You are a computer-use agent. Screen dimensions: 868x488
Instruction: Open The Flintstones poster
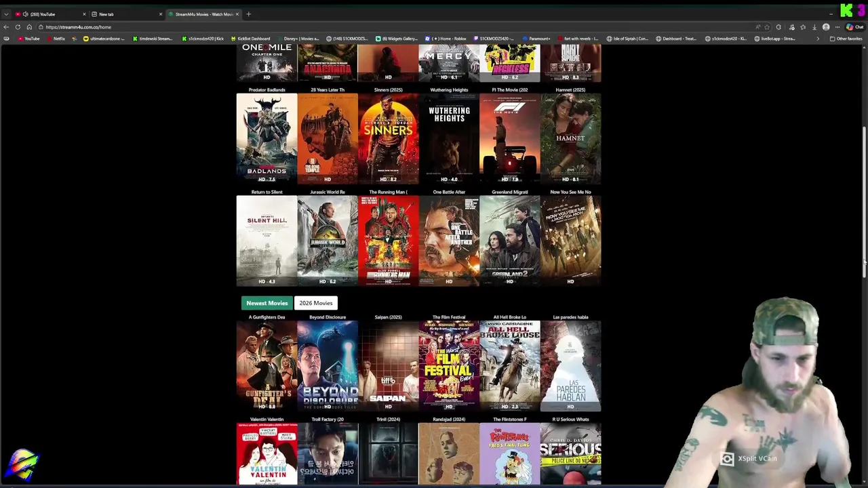(510, 454)
